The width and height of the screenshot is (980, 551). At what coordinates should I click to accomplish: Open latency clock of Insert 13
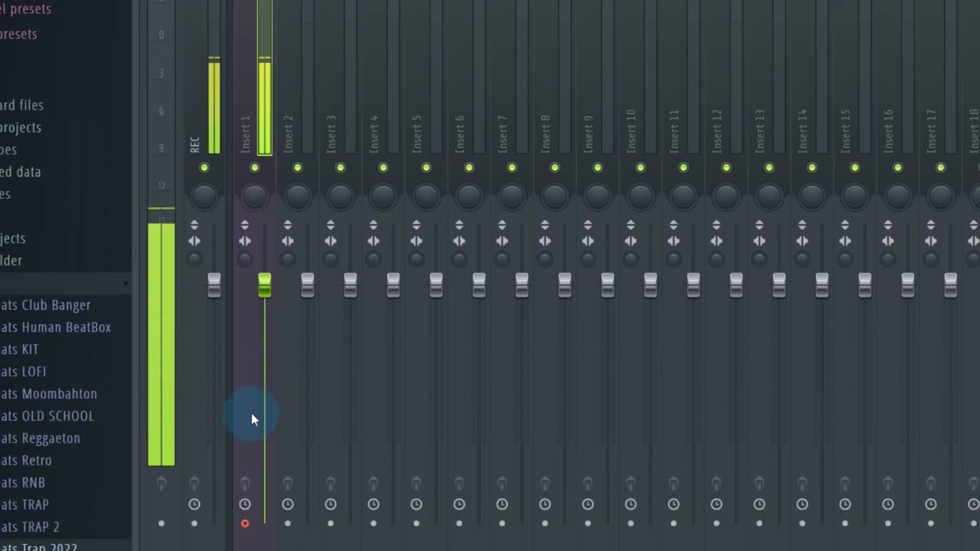[759, 504]
